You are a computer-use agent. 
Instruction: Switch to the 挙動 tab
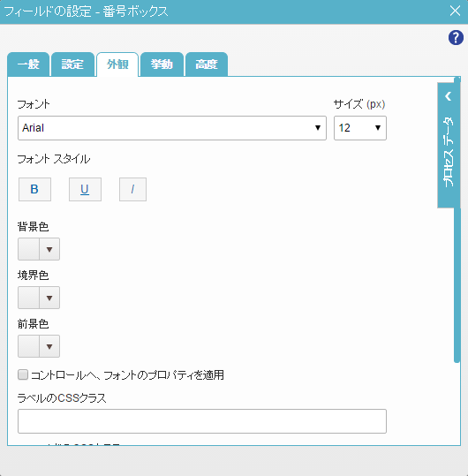click(162, 64)
